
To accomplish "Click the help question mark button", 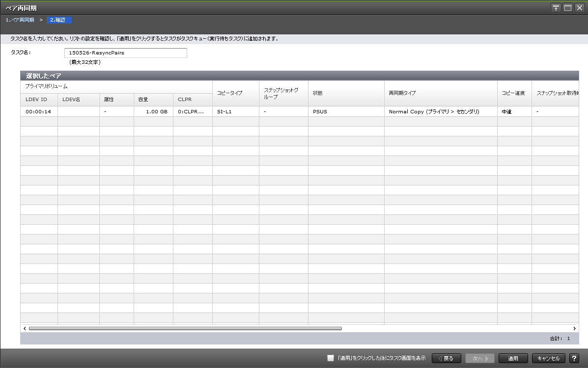I will pyautogui.click(x=574, y=358).
